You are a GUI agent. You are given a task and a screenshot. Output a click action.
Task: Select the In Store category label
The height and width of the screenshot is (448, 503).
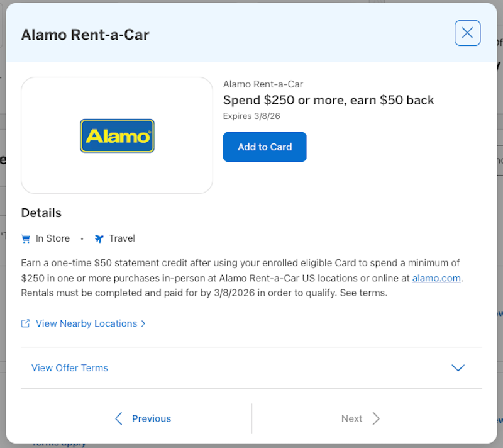pos(52,238)
